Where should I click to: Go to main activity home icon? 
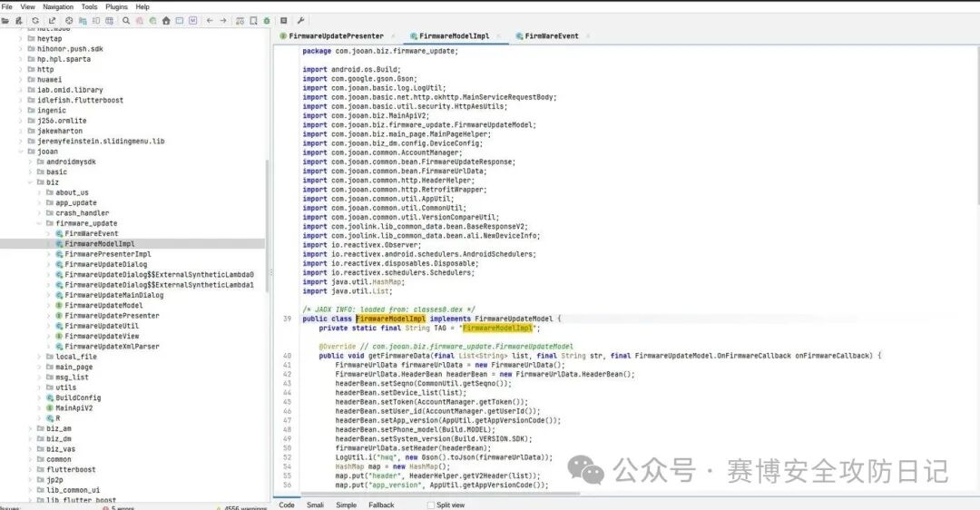click(x=166, y=21)
